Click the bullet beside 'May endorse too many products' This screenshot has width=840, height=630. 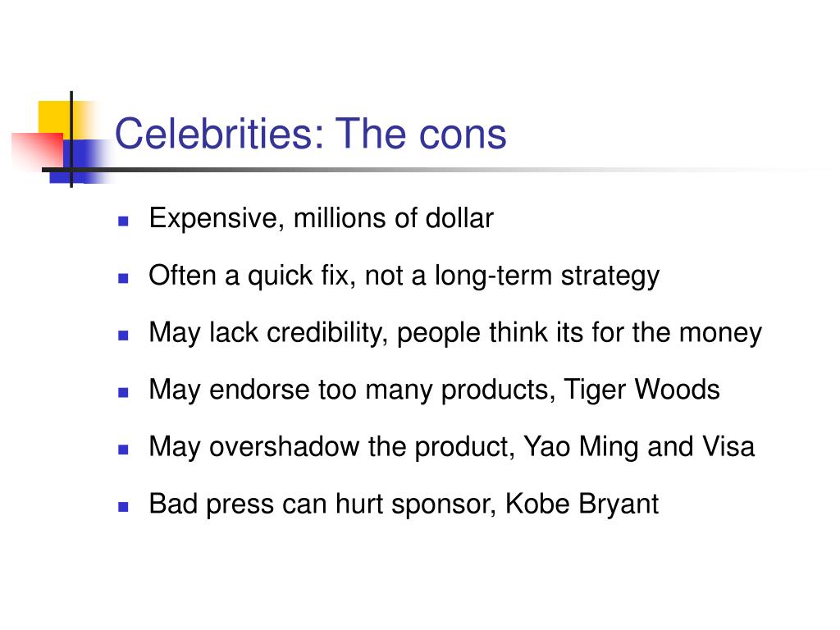pyautogui.click(x=123, y=392)
